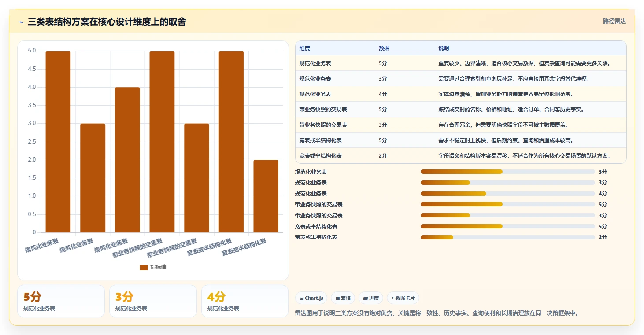This screenshot has height=335, width=644.
Task: Click the 进度 tag chip
Action: coord(371,298)
